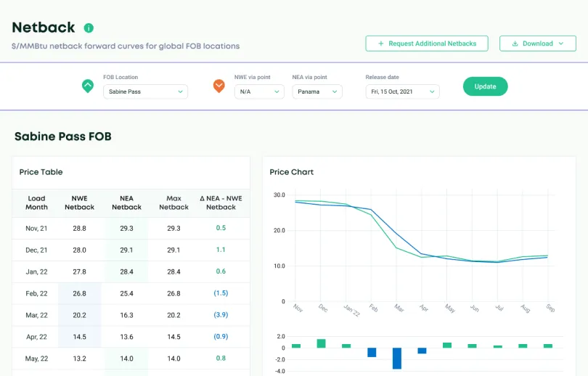Click the NWE Netback column header
Image resolution: width=588 pixels, height=376 pixels.
80,203
